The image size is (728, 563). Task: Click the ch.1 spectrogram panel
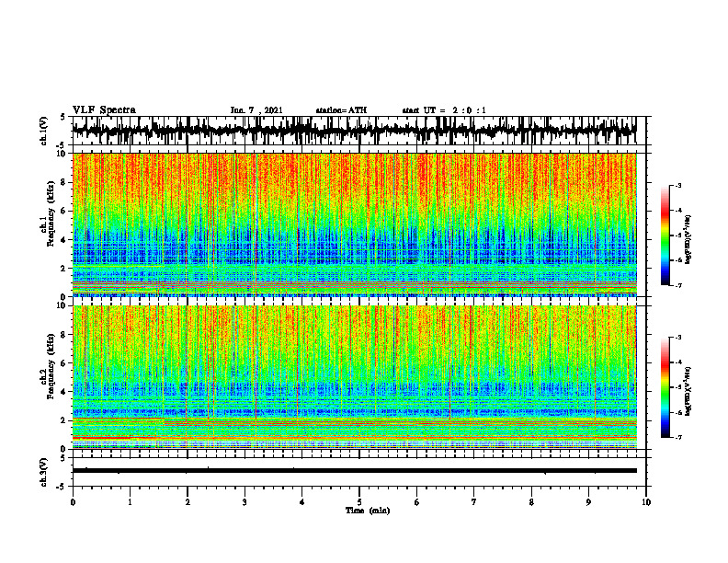coord(354,224)
